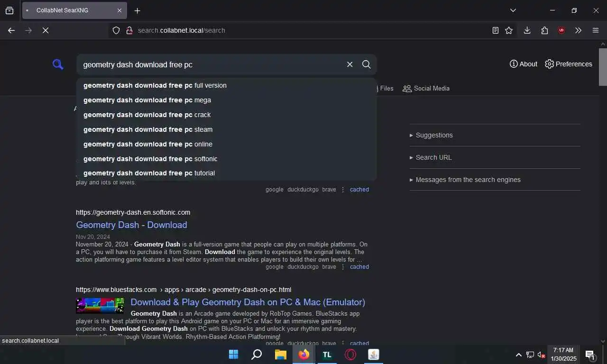Open the extensions puzzle icon
The width and height of the screenshot is (607, 364).
(544, 30)
